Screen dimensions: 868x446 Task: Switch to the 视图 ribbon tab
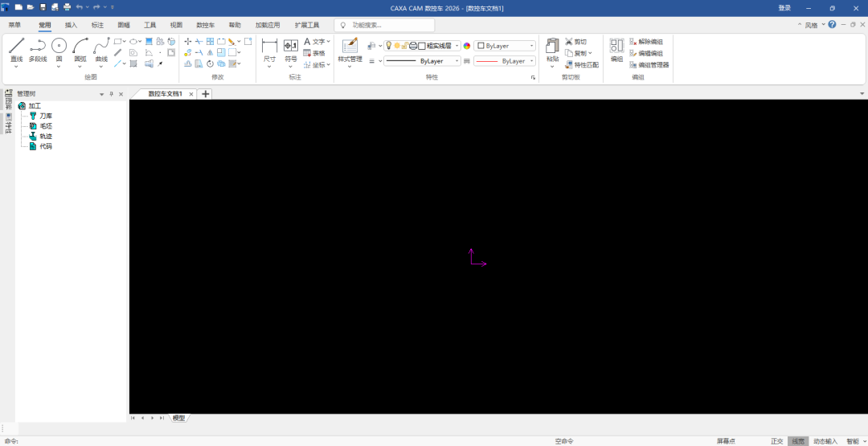(176, 25)
